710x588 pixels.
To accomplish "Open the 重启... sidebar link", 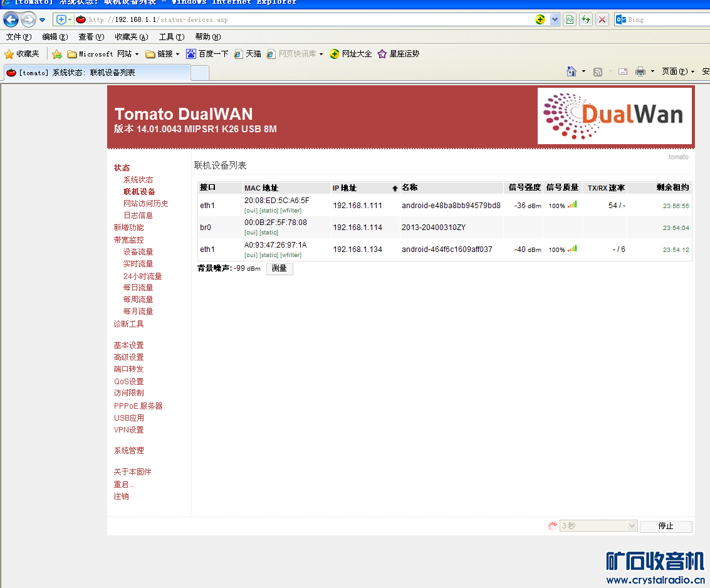I will click(124, 485).
